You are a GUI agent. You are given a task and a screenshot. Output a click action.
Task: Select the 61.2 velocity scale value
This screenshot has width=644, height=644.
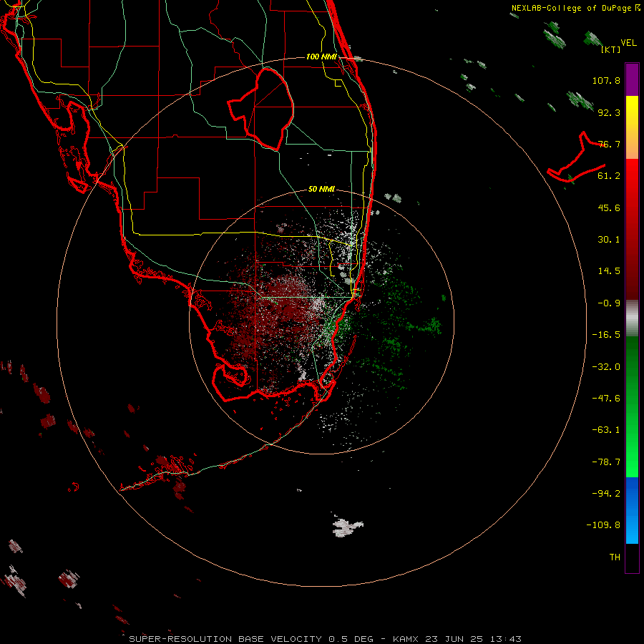pyautogui.click(x=609, y=176)
